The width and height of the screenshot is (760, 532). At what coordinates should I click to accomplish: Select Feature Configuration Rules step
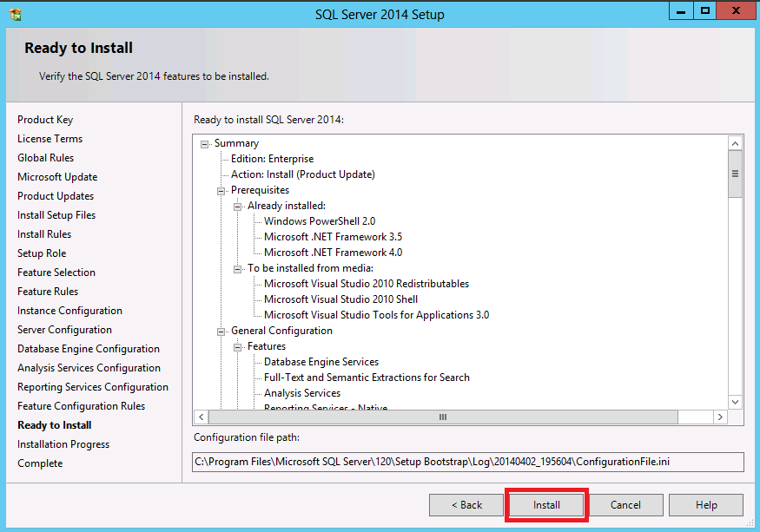(81, 406)
